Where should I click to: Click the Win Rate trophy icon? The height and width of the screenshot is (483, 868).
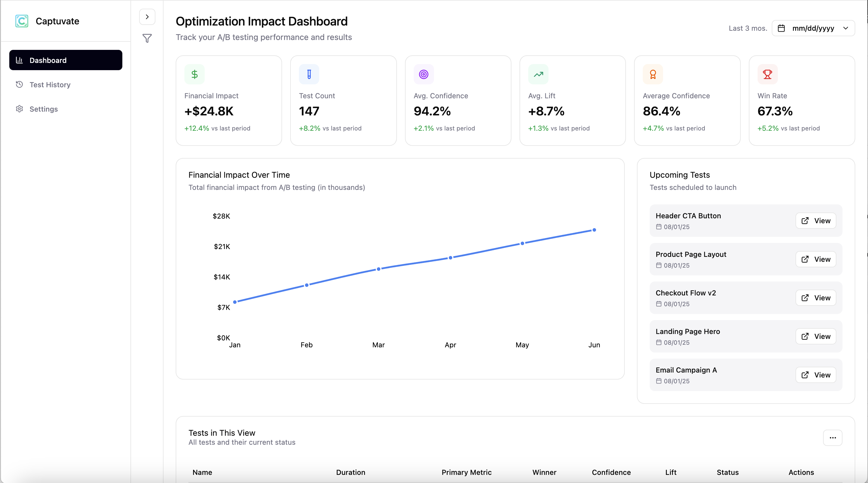[767, 74]
